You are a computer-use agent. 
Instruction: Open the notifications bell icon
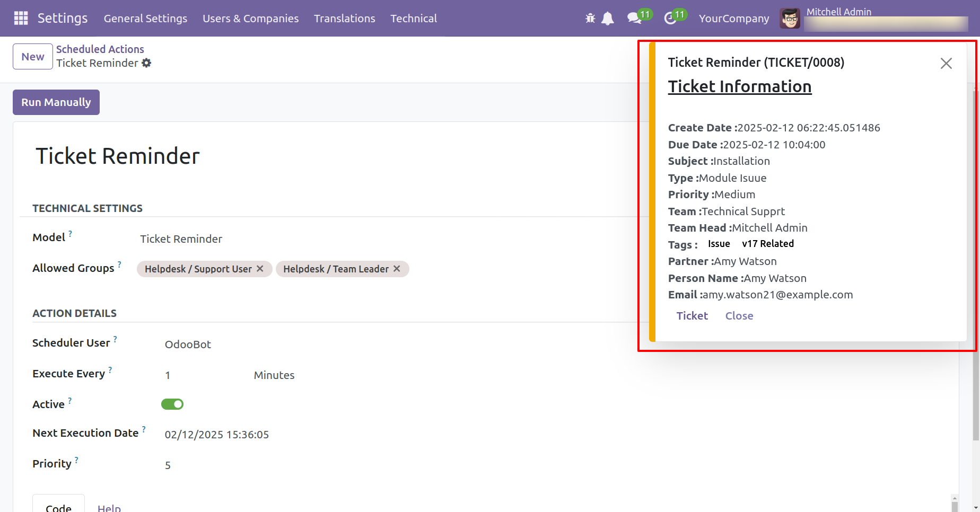pyautogui.click(x=608, y=19)
